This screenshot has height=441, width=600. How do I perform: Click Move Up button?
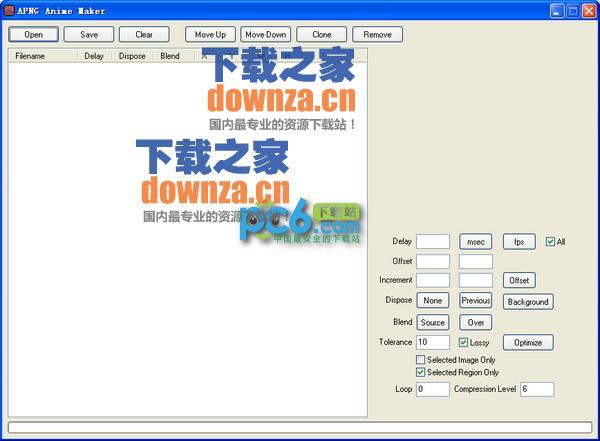tap(210, 34)
